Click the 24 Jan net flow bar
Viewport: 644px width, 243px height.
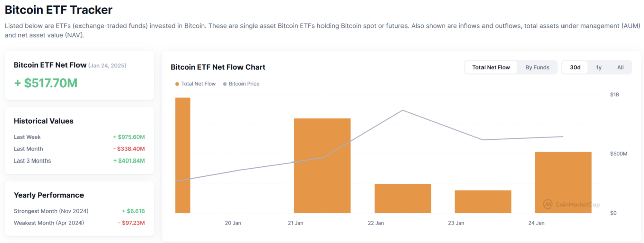click(x=562, y=182)
